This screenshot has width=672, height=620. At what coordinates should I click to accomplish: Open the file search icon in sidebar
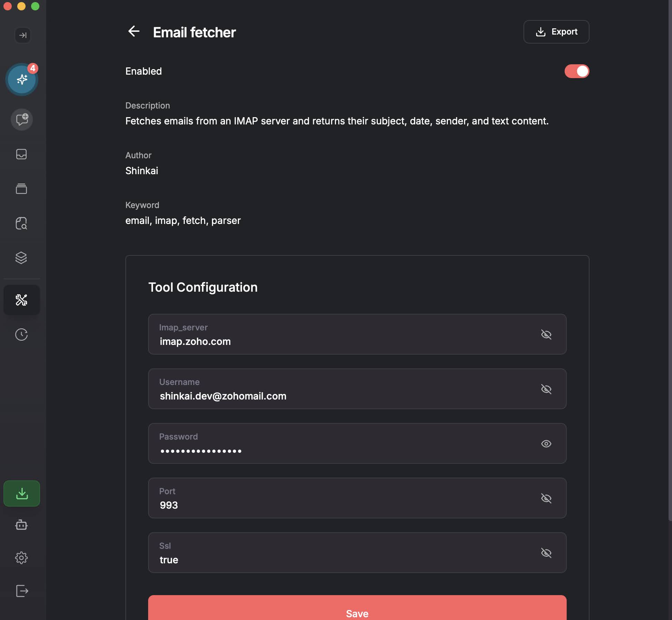pyautogui.click(x=21, y=223)
